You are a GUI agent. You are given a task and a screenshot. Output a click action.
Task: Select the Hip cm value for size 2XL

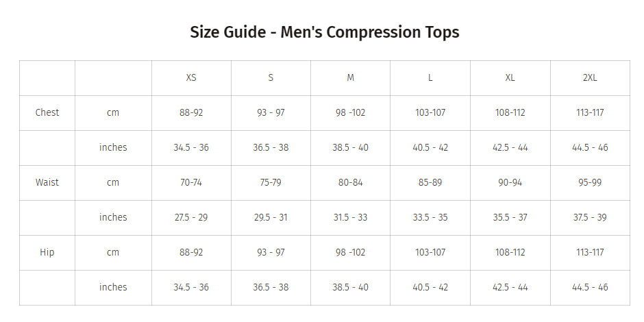pyautogui.click(x=590, y=252)
